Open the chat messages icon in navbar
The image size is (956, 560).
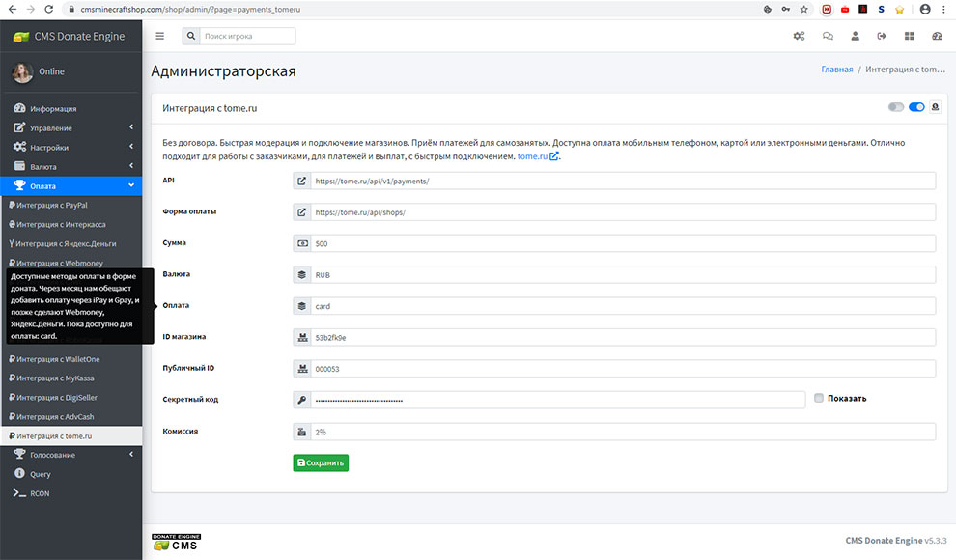(828, 37)
